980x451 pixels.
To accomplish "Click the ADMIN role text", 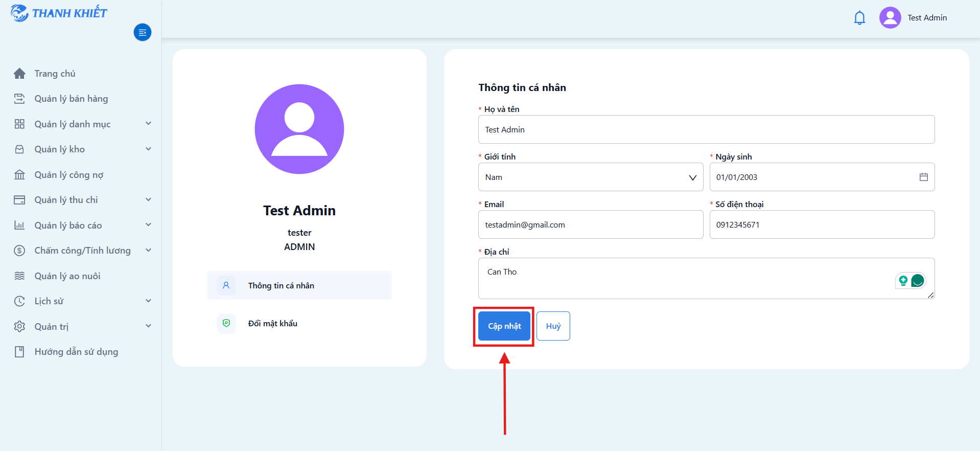I will [299, 247].
